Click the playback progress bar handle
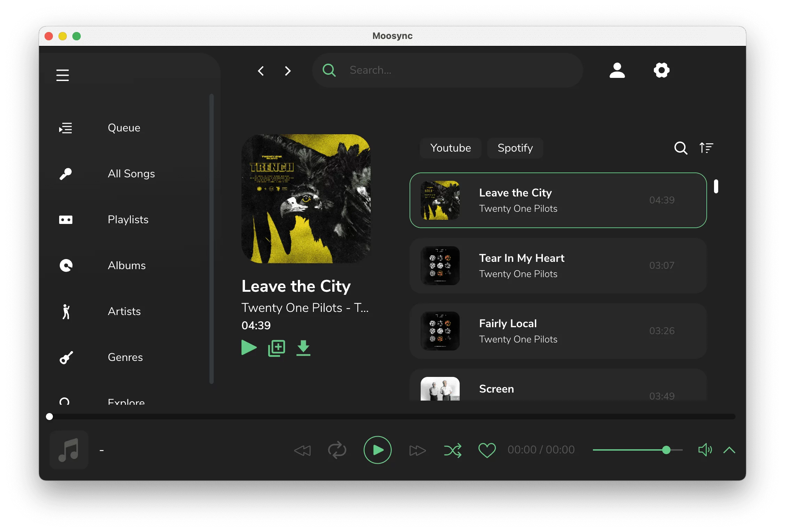Screen dimensions: 785x532 click(49, 417)
